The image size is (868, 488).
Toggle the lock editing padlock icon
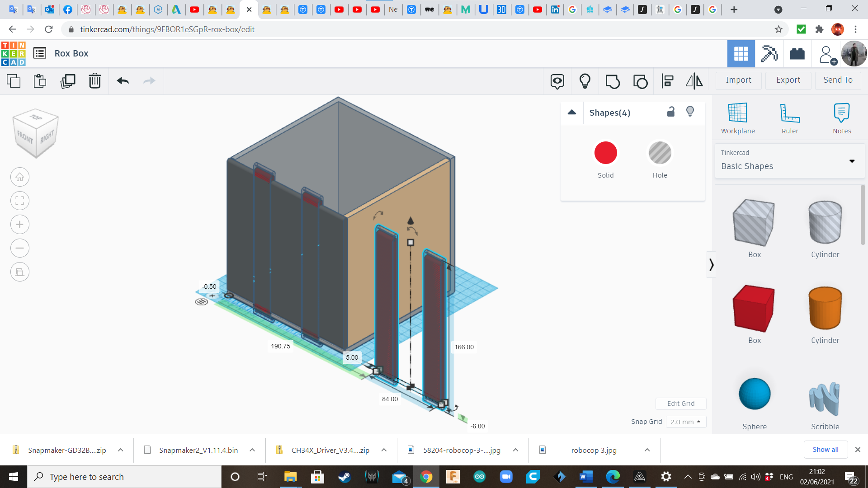(x=671, y=112)
